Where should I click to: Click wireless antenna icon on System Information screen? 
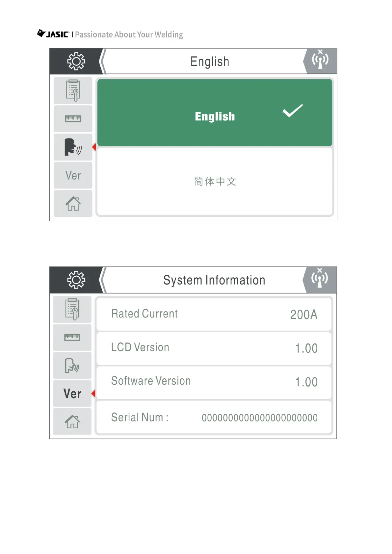[x=320, y=278]
